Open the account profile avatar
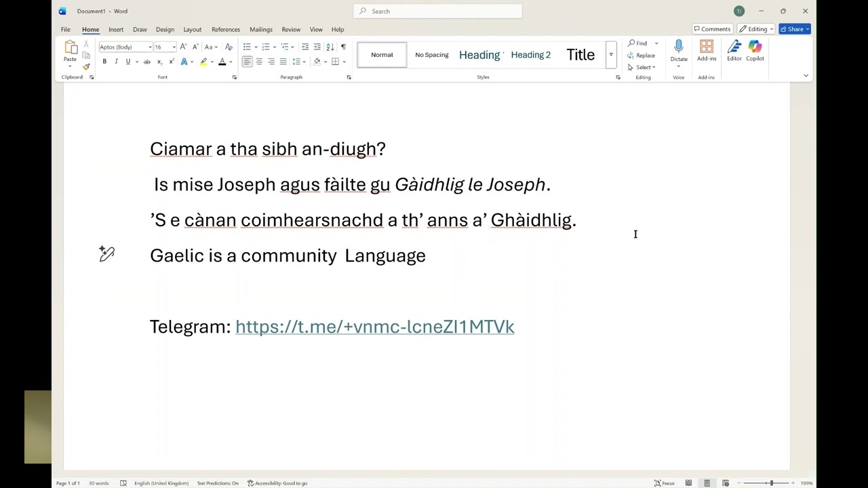The width and height of the screenshot is (868, 488). (739, 11)
